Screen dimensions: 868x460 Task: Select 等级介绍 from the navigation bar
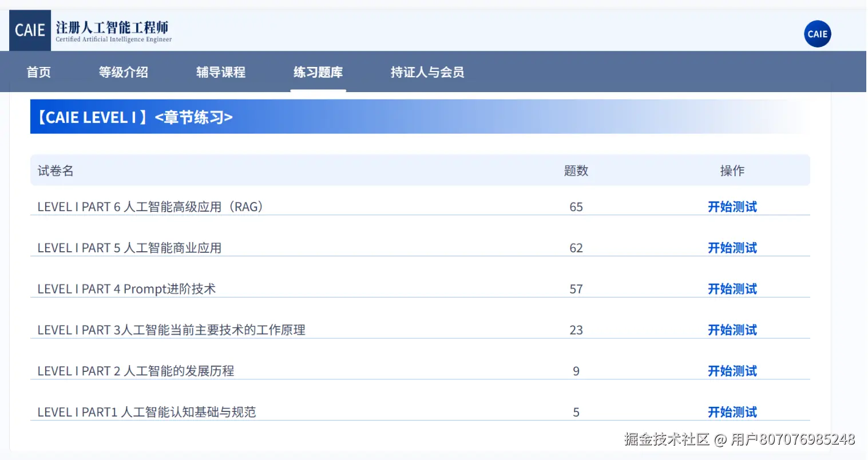(124, 72)
